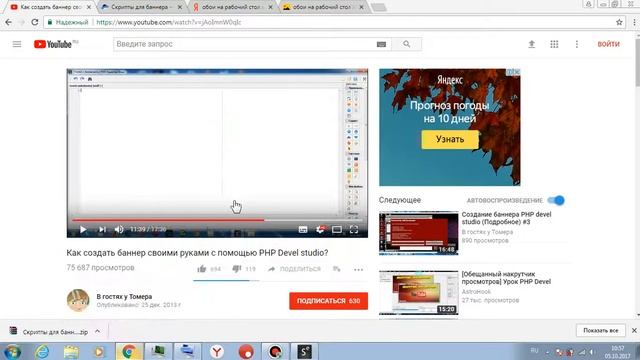Image resolution: width=640 pixels, height=360 pixels.
Task: Toggle subtitles in the player
Action: 303,230
